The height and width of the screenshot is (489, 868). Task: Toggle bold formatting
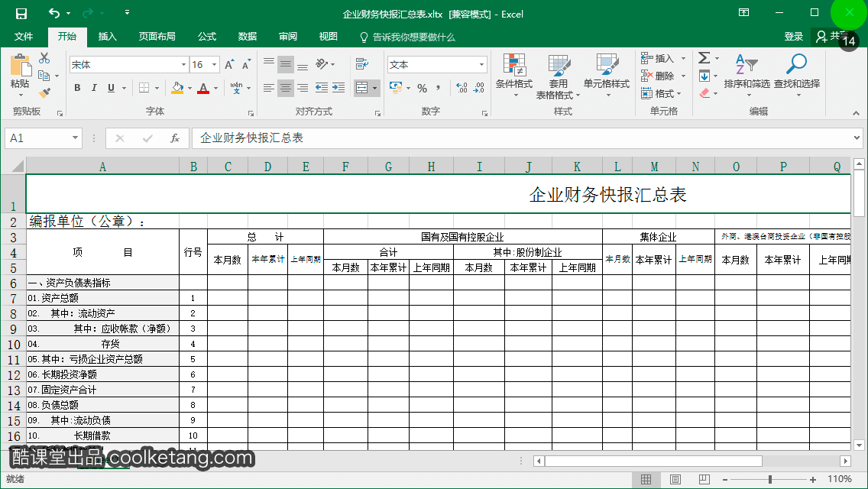click(77, 88)
